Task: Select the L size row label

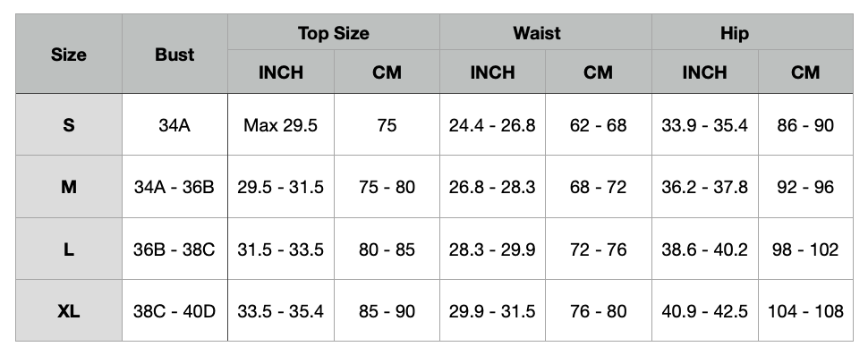Action: 69,249
